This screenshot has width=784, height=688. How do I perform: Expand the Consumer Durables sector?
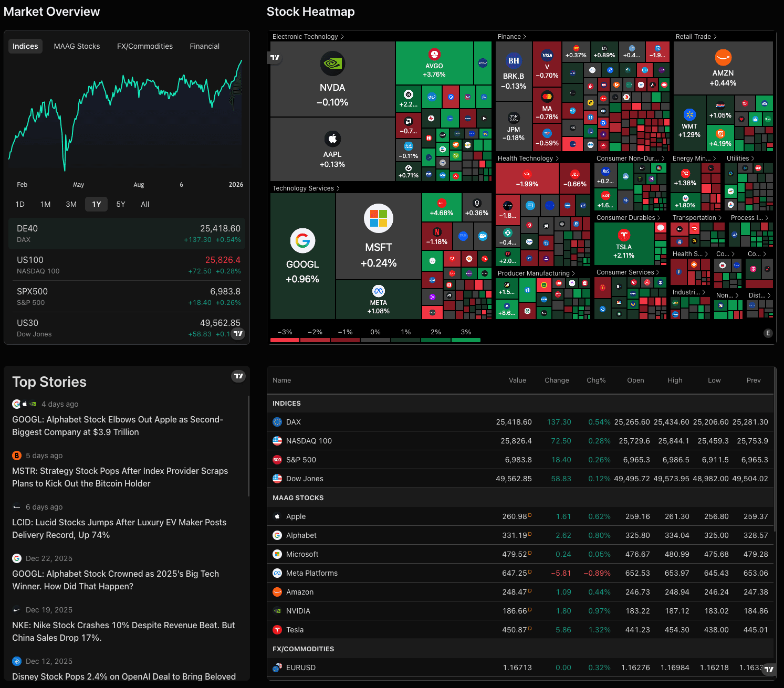(x=629, y=218)
